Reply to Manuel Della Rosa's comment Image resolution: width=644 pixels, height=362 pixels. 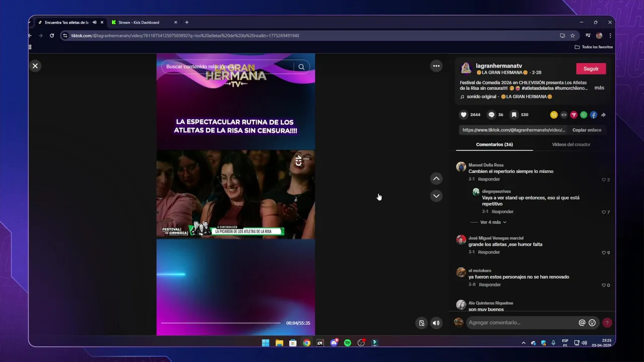(489, 179)
